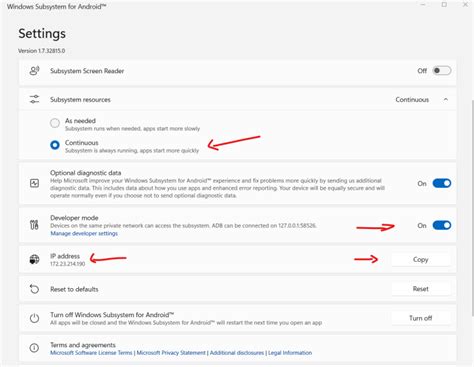Viewport: 474px width, 367px height.
Task: Click the Subsystem Screen Reader label
Action: coord(87,71)
